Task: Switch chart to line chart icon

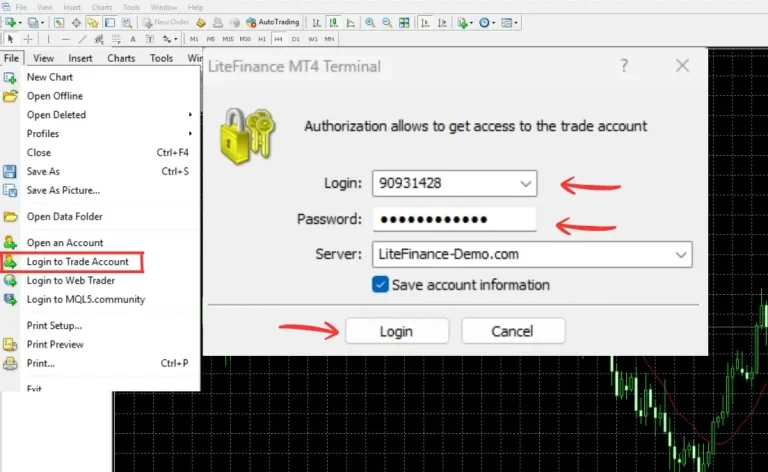Action: (351, 23)
